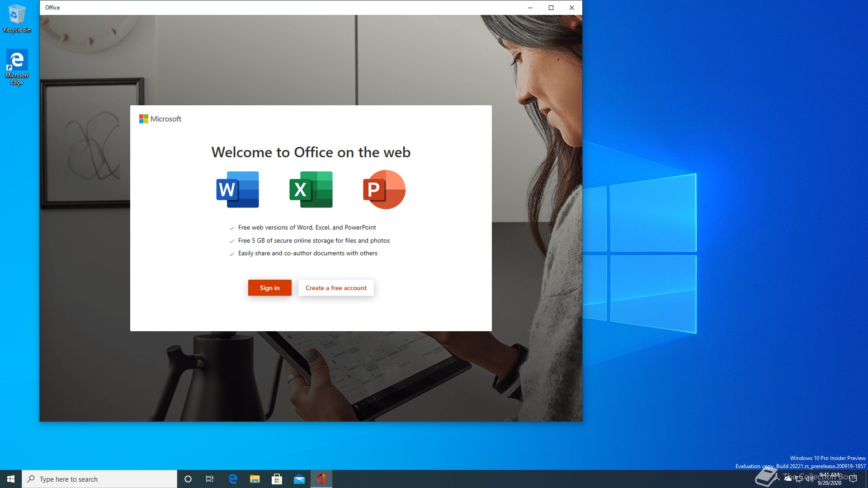Screen dimensions: 868x488
Task: Click the text 'Free web versions of Word, Excel, and PowerPoint'
Action: [307, 227]
